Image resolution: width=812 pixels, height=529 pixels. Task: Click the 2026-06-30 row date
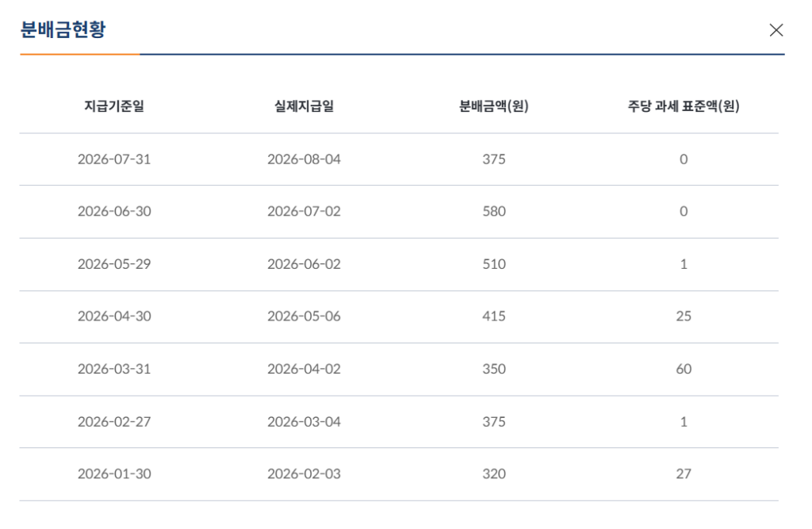[x=114, y=212]
